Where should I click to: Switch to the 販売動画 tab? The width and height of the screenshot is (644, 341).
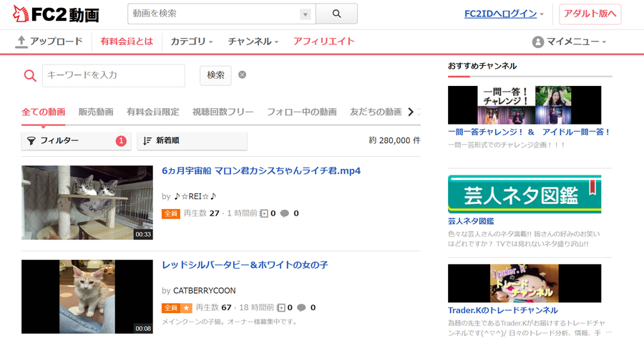click(96, 112)
